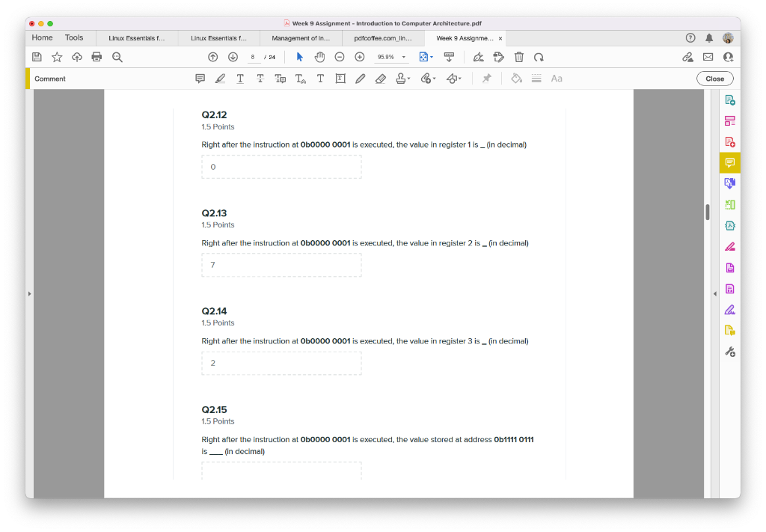Viewport: 766px width, 532px height.
Task: Open the pdfcoffee.com_lin... document tab
Action: 382,38
